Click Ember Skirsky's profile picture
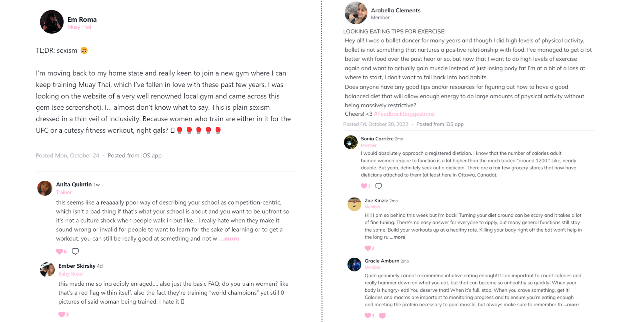 coord(47,269)
